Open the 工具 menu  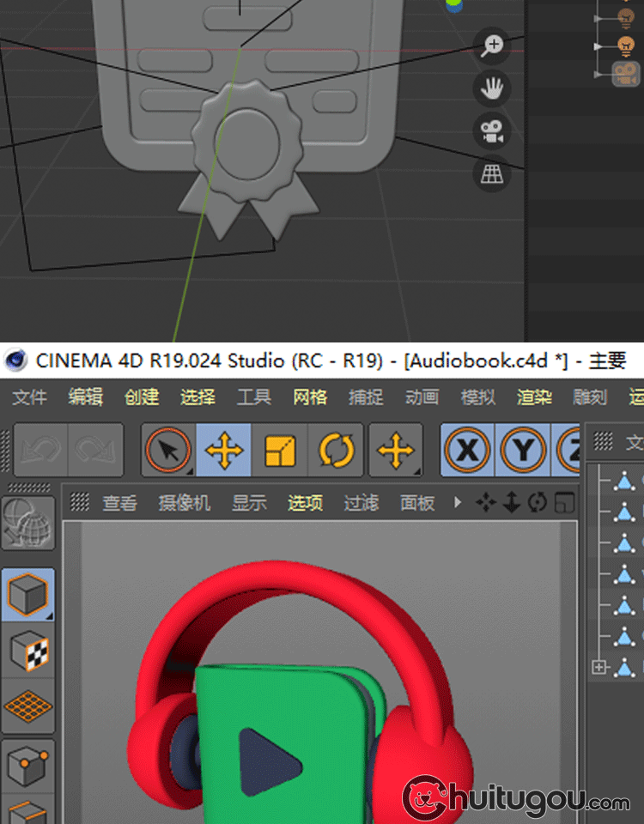pos(254,397)
